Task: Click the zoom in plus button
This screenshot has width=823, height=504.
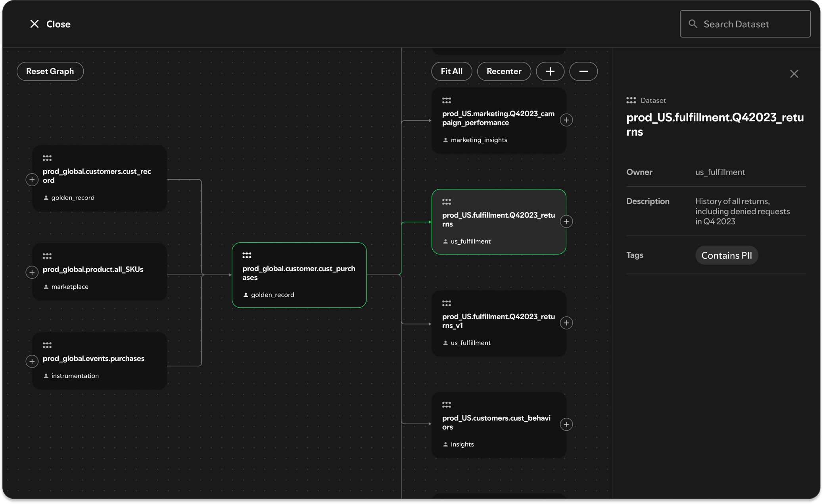Action: pyautogui.click(x=550, y=71)
